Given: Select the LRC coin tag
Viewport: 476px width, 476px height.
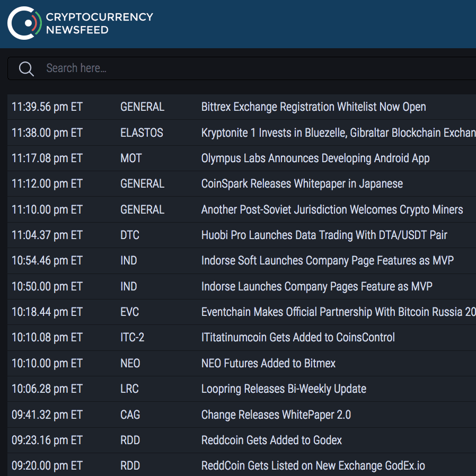Looking at the screenshot, I should [129, 389].
